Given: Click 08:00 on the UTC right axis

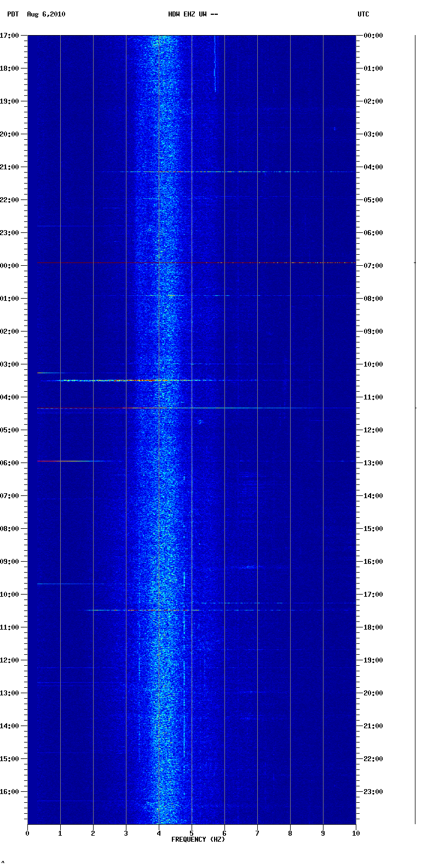Looking at the screenshot, I should (x=373, y=299).
